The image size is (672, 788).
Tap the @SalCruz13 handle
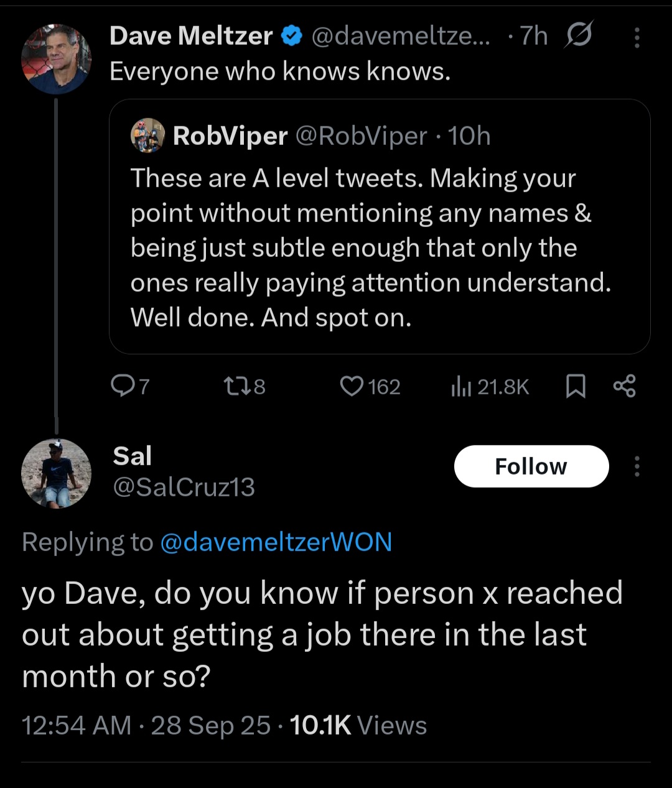pos(184,487)
